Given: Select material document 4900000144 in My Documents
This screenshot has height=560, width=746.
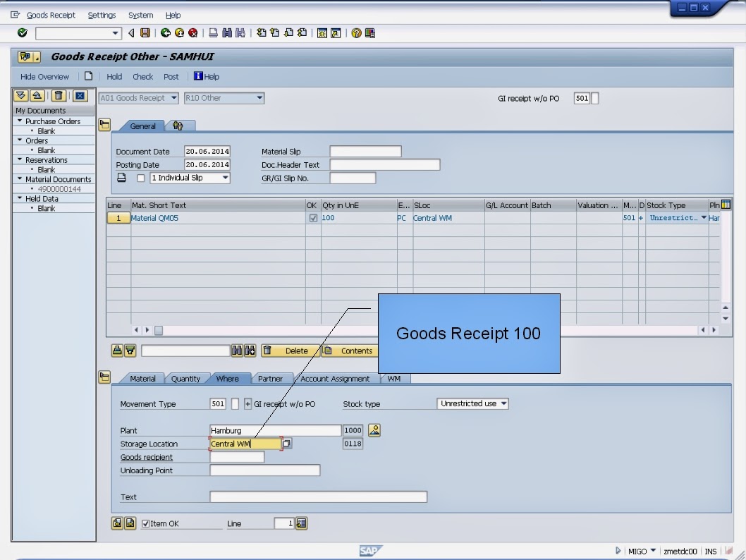Looking at the screenshot, I should 59,188.
